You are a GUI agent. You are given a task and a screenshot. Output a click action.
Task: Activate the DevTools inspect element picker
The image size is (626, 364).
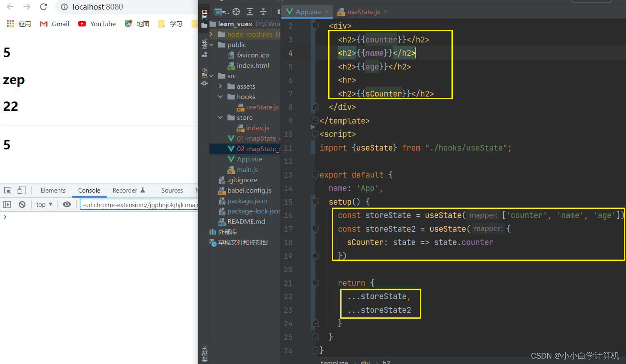coord(7,191)
